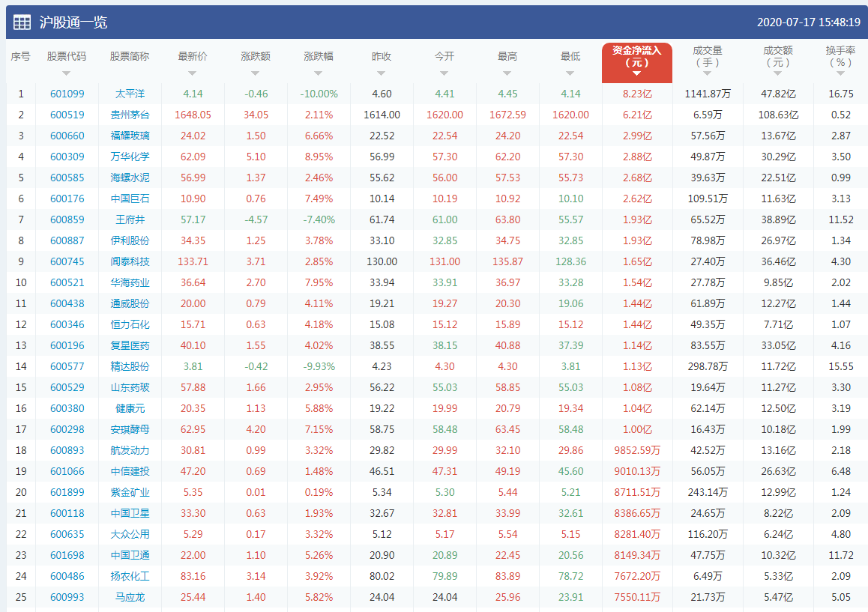The width and height of the screenshot is (868, 612).
Task: Click the 沪股通一览 panel title
Action: (x=73, y=22)
